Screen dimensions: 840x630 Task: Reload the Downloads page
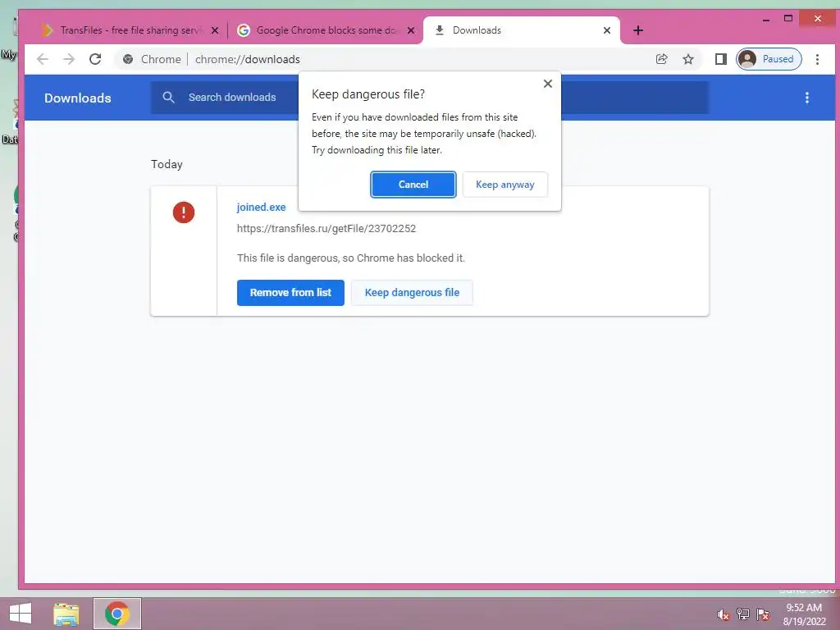95,59
